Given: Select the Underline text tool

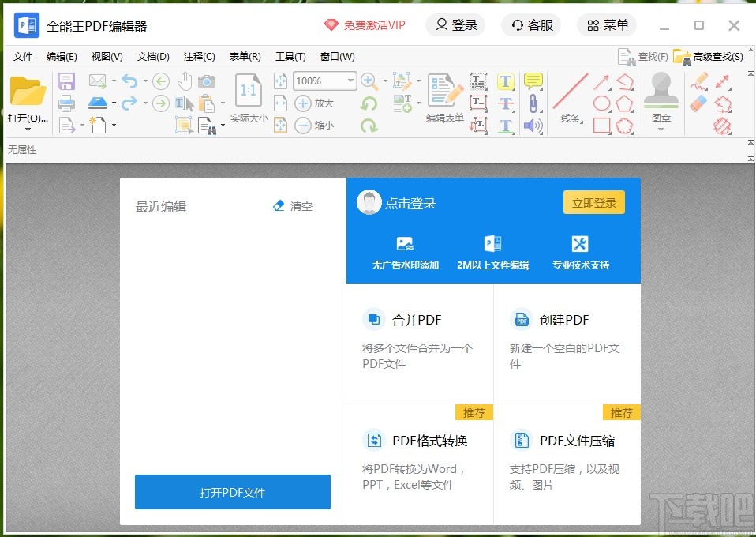Looking at the screenshot, I should click(x=506, y=126).
